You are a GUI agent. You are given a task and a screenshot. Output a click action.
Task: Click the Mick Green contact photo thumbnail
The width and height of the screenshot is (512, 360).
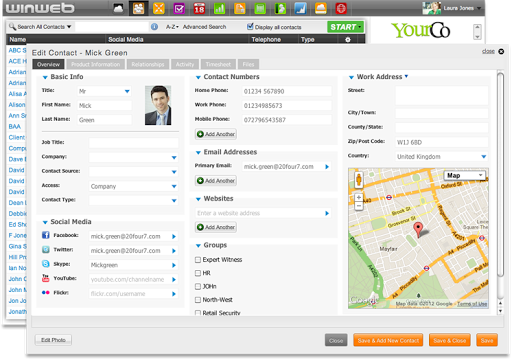pos(158,105)
